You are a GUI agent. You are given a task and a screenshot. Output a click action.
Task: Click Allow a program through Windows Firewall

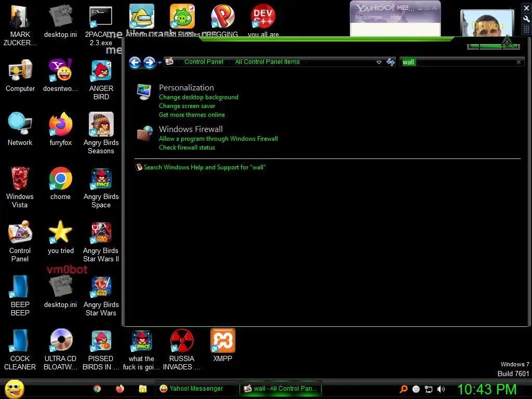coord(218,138)
